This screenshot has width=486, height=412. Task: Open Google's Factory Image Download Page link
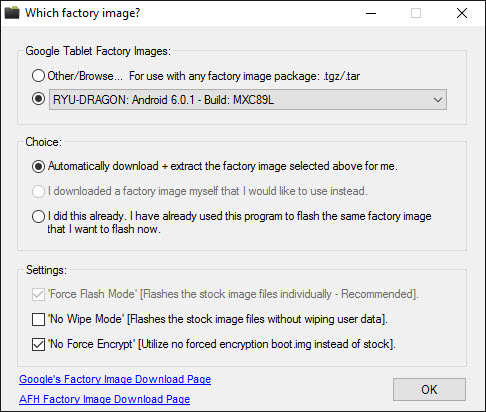[x=115, y=379]
